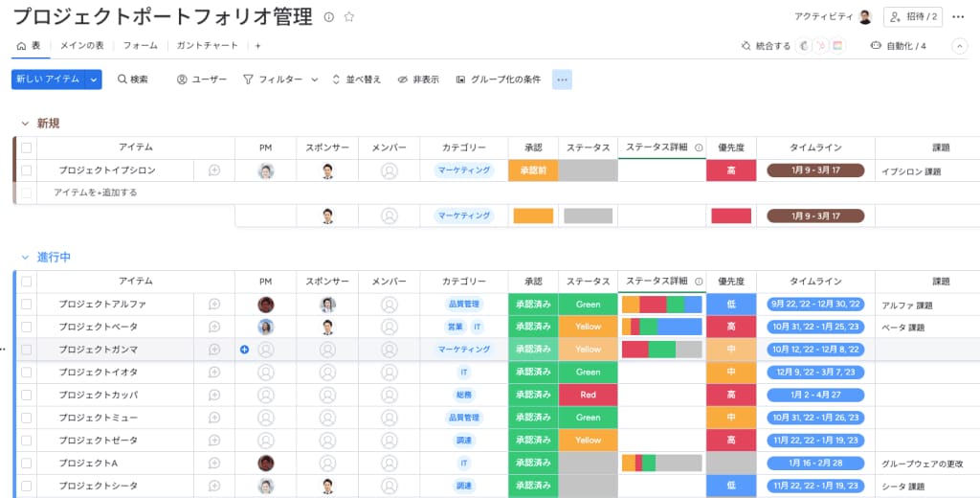This screenshot has width=980, height=498.
Task: Select all items in 進行中 group
Action: (26, 282)
